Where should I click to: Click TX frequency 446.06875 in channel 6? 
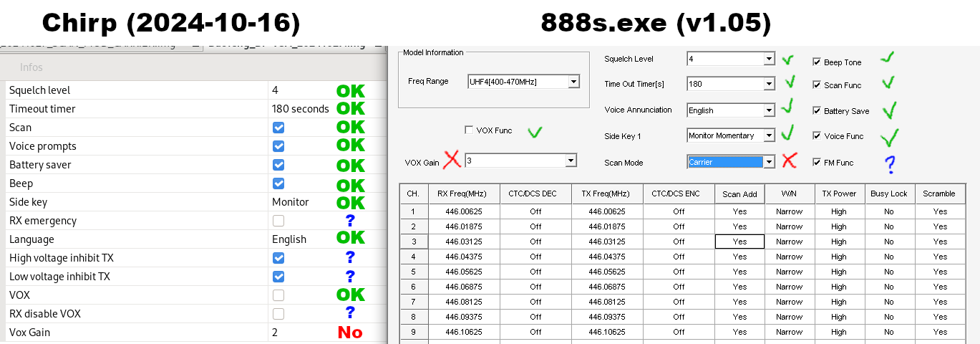(x=607, y=287)
